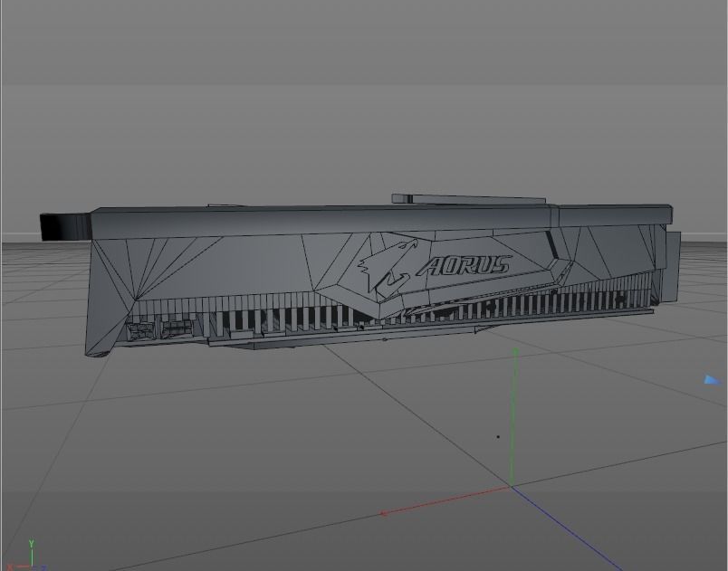This screenshot has height=571, width=728.
Task: Click the power connector sockets on model
Action: pyautogui.click(x=159, y=329)
